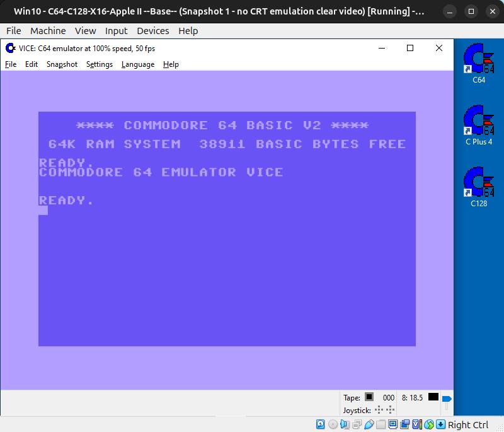Click the blue overlapping screens VirtualBox status icon
Screen dimensions: 504x432
pos(404,424)
